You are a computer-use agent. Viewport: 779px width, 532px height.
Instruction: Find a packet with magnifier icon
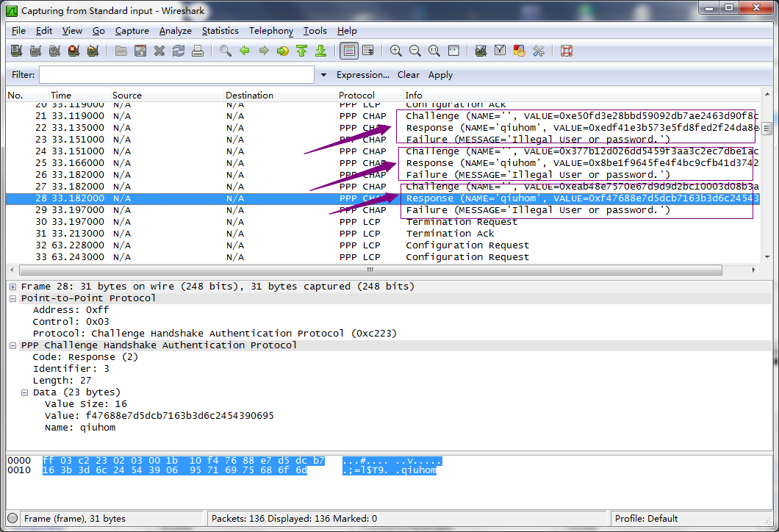click(226, 51)
